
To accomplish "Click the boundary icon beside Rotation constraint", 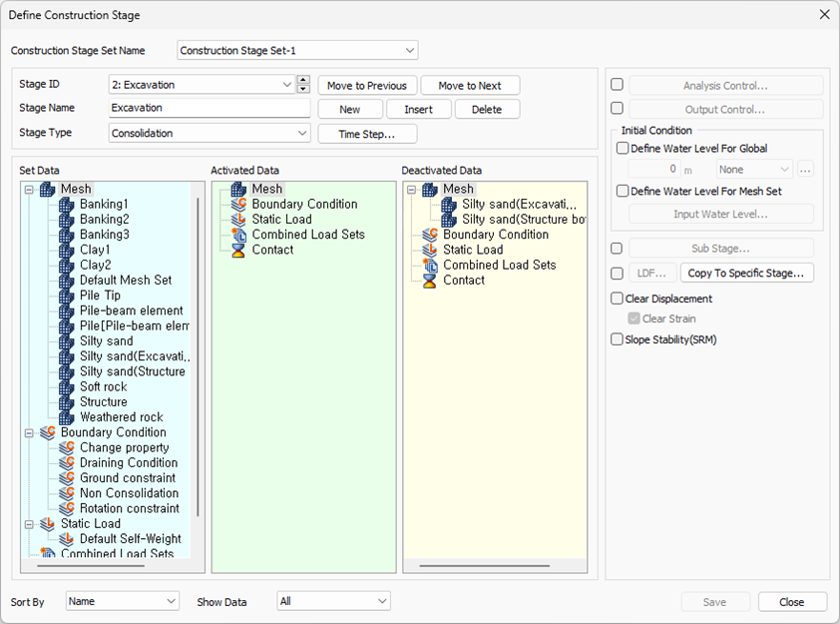I will click(x=67, y=509).
